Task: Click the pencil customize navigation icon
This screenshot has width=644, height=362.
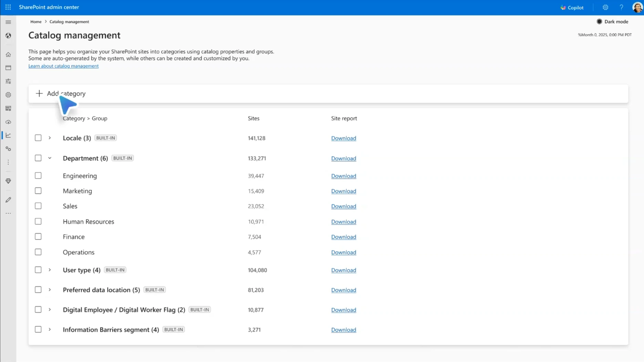Action: pos(8,200)
